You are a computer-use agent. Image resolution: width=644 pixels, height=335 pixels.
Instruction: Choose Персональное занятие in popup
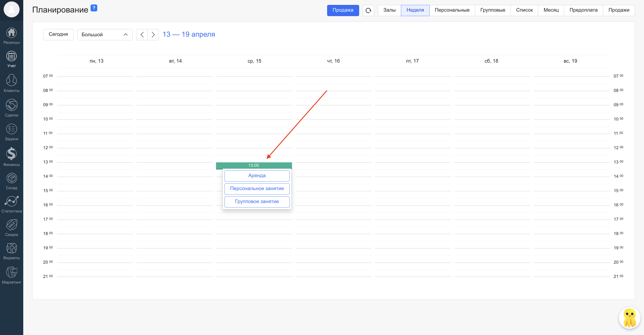257,189
